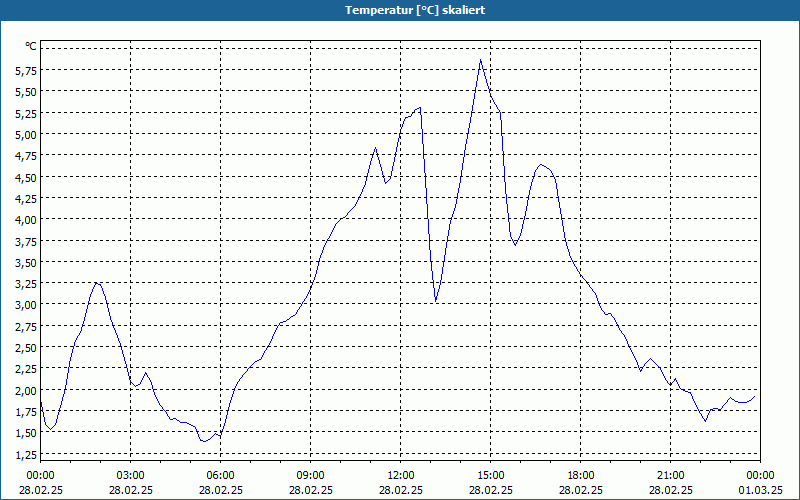The image size is (800, 500).
Task: Click the 2,25 y-axis label
Action: [26, 368]
